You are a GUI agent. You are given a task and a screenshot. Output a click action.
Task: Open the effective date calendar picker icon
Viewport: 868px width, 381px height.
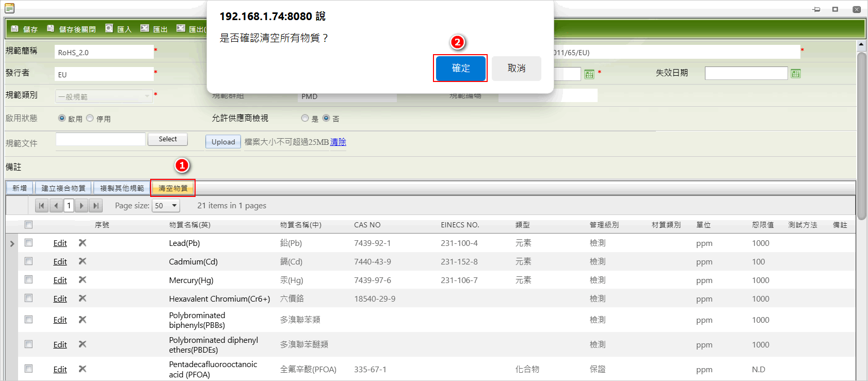[589, 74]
